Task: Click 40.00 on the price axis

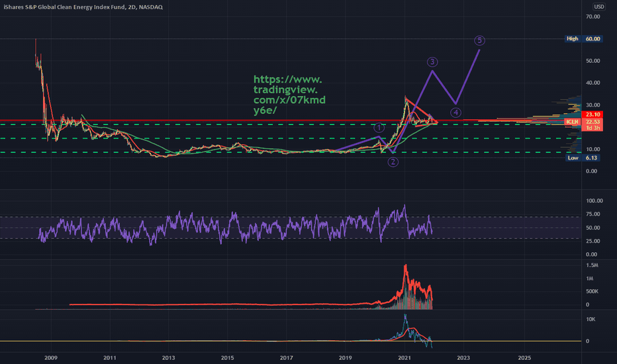Action: (x=593, y=83)
